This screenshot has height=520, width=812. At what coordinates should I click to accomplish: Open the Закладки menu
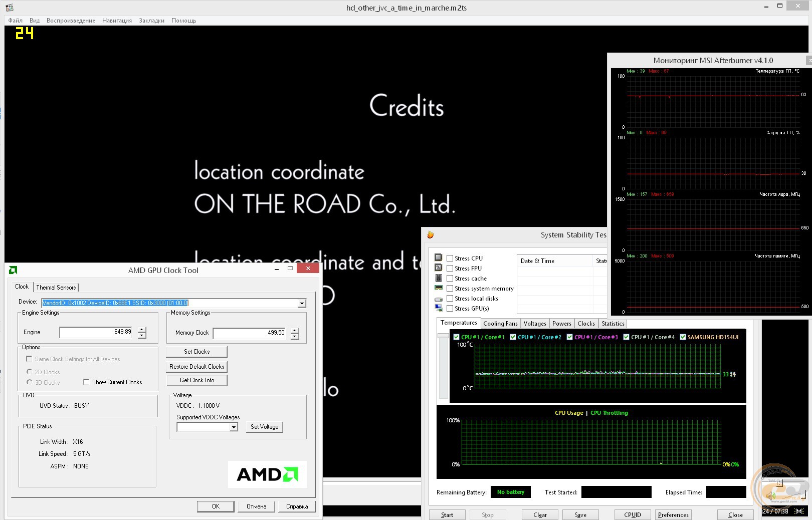coord(151,21)
